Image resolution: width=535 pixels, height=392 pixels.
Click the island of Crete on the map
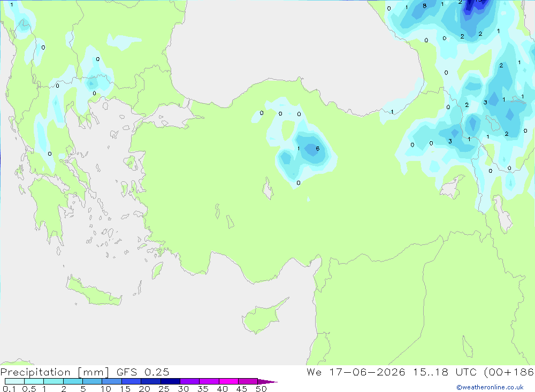tap(94, 291)
